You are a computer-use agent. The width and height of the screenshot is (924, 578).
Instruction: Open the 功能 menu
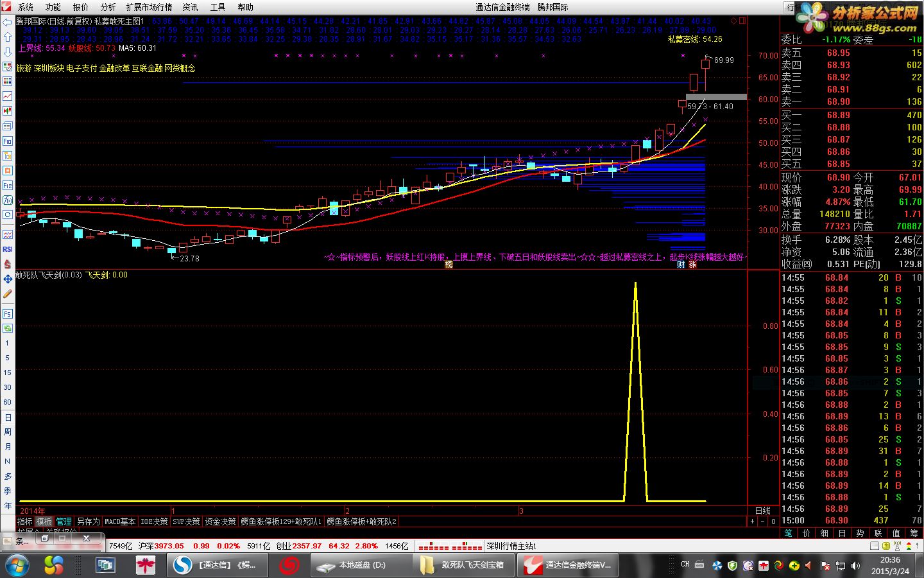53,7
